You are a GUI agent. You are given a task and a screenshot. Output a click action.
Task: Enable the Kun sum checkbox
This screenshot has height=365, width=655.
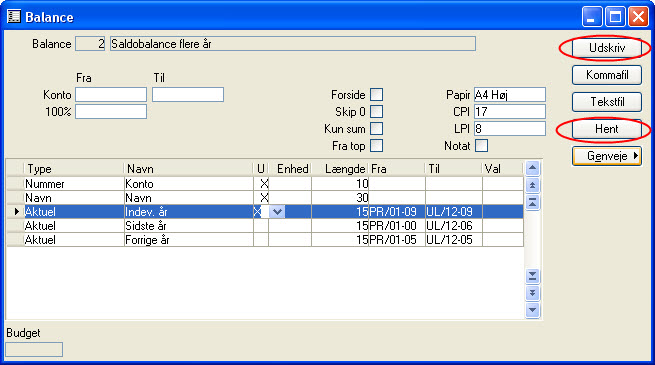pos(376,129)
